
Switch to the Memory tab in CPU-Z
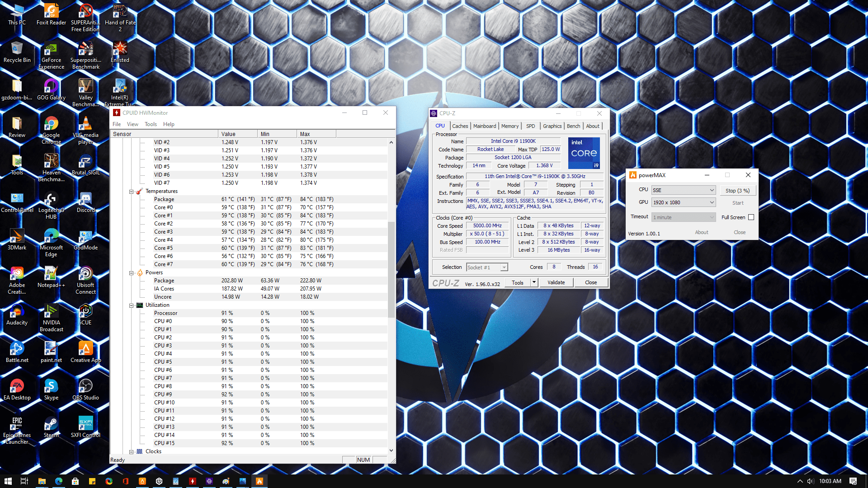click(509, 126)
